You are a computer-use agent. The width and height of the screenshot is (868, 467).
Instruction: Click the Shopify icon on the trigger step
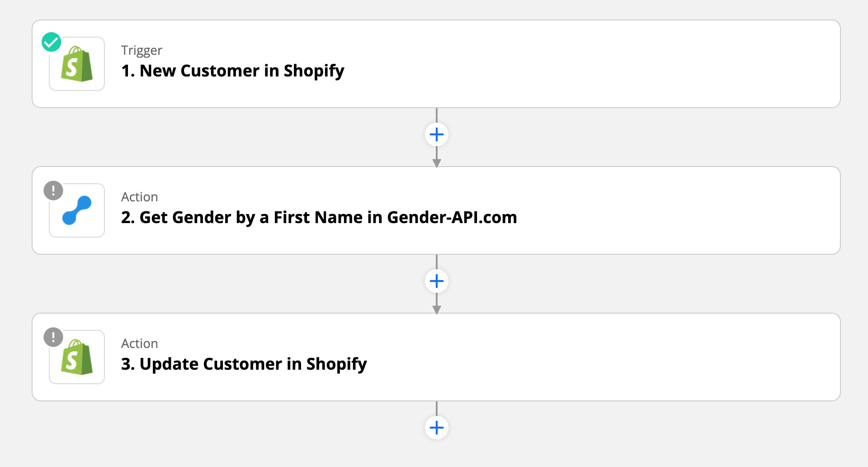(76, 64)
